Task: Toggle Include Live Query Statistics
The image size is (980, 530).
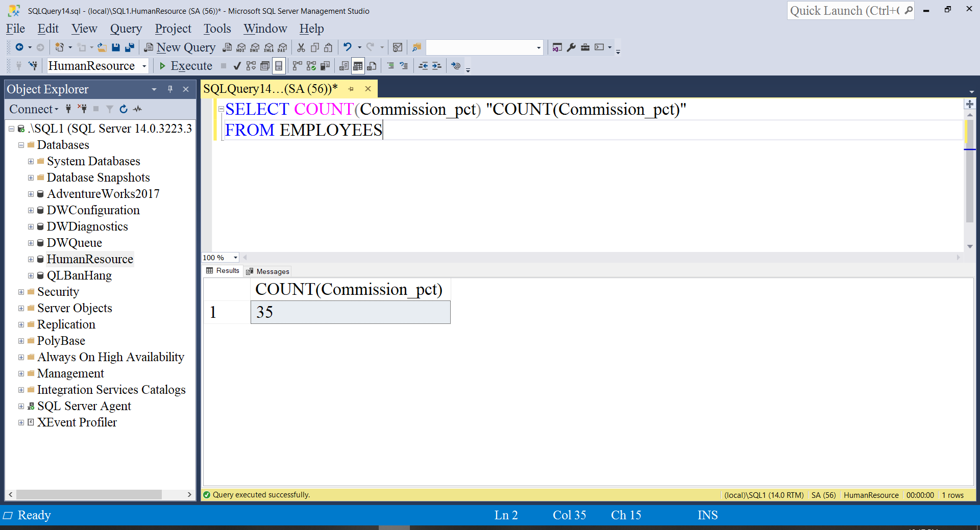Action: tap(311, 66)
